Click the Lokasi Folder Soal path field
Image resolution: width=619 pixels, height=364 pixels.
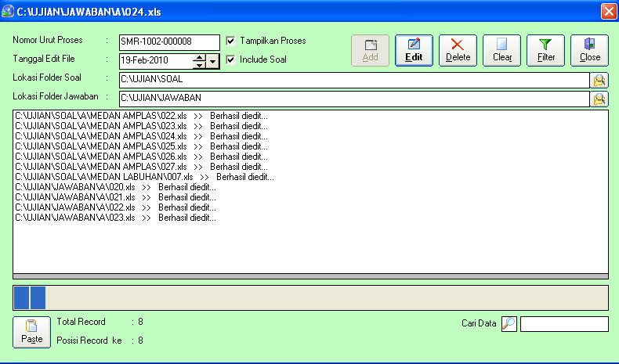coord(353,80)
